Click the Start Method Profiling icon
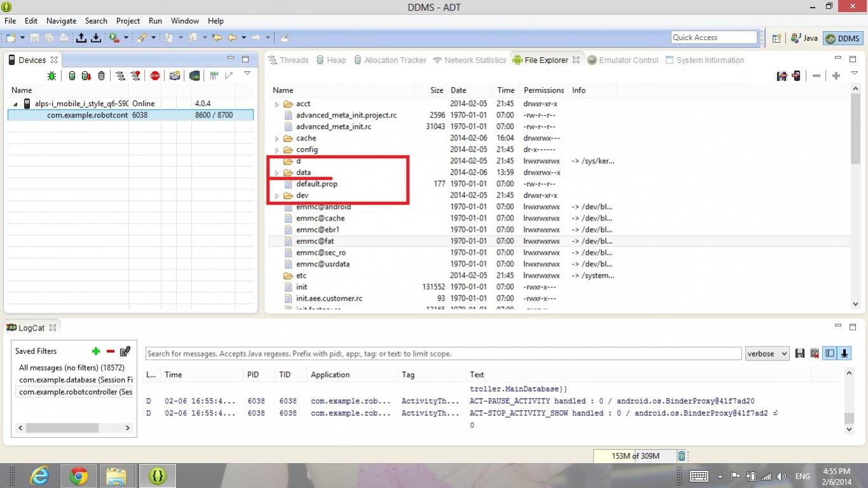Screen dimensions: 868x488 (135, 76)
